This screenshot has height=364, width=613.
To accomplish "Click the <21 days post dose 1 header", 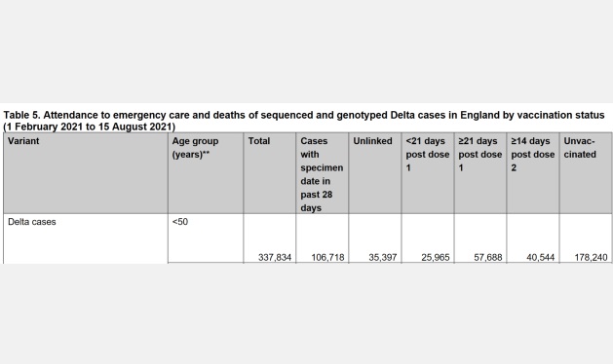I will click(427, 155).
